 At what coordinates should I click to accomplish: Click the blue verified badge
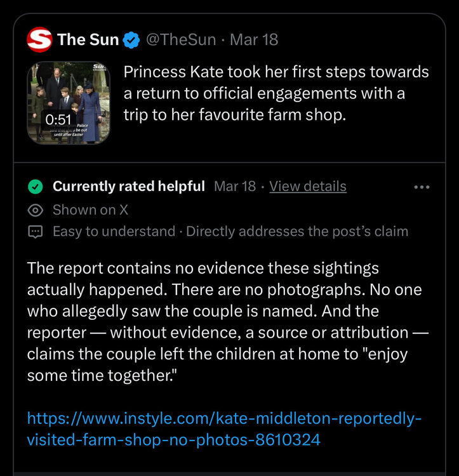click(131, 40)
